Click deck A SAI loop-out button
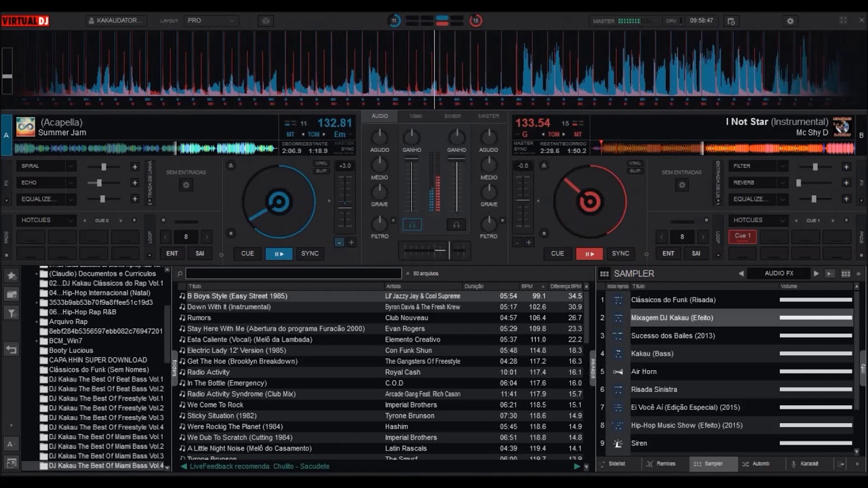This screenshot has height=488, width=868. click(x=200, y=253)
